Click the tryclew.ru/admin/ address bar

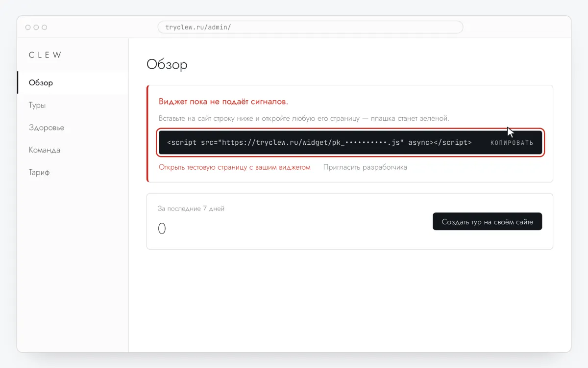310,27
